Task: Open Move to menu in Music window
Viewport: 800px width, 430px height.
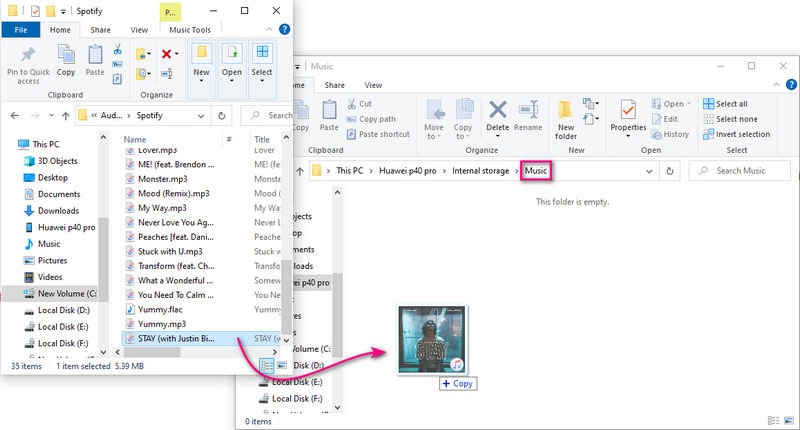Action: click(x=434, y=119)
